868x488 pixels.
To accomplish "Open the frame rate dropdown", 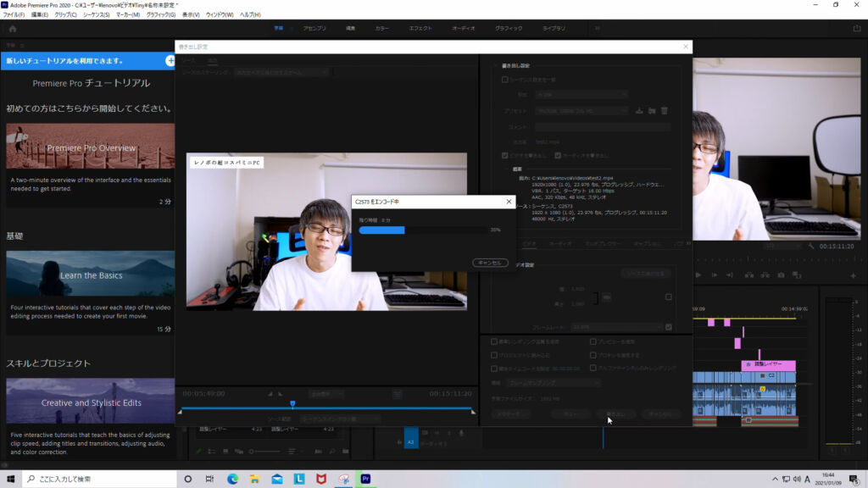I will (x=616, y=327).
